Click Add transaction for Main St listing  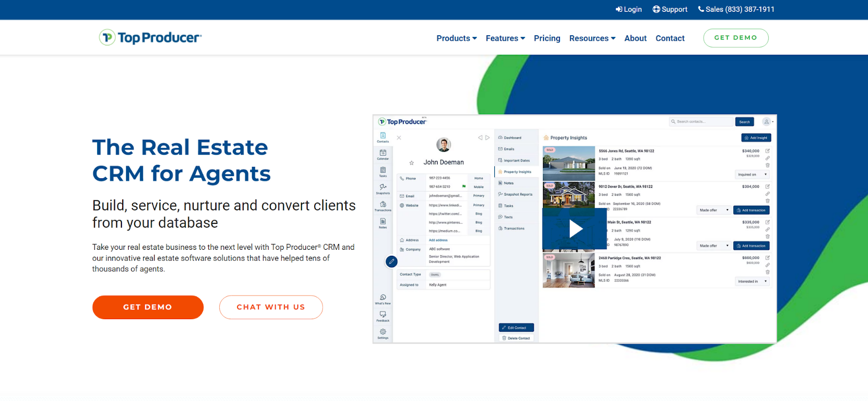(751, 246)
